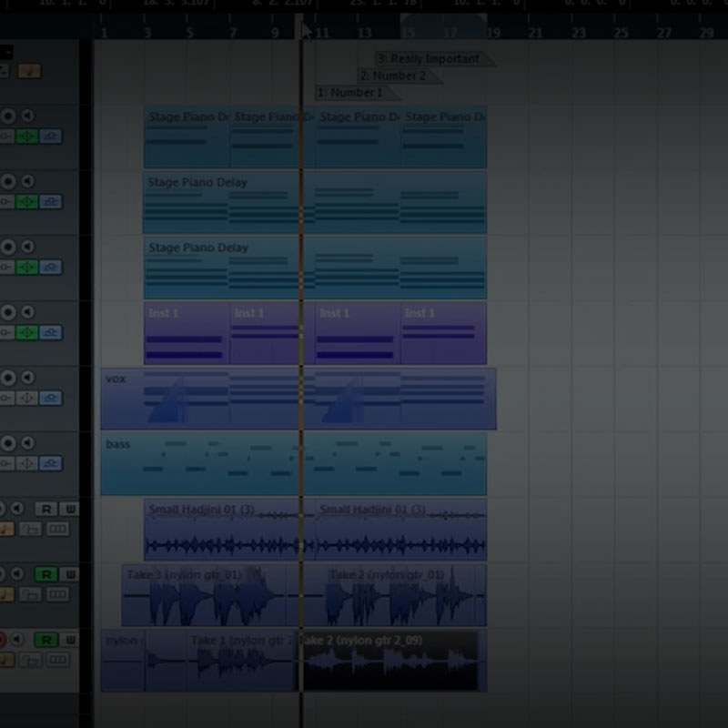Select Stage Piano D clip starting at bar 3
This screenshot has height=728, width=728.
(x=187, y=137)
